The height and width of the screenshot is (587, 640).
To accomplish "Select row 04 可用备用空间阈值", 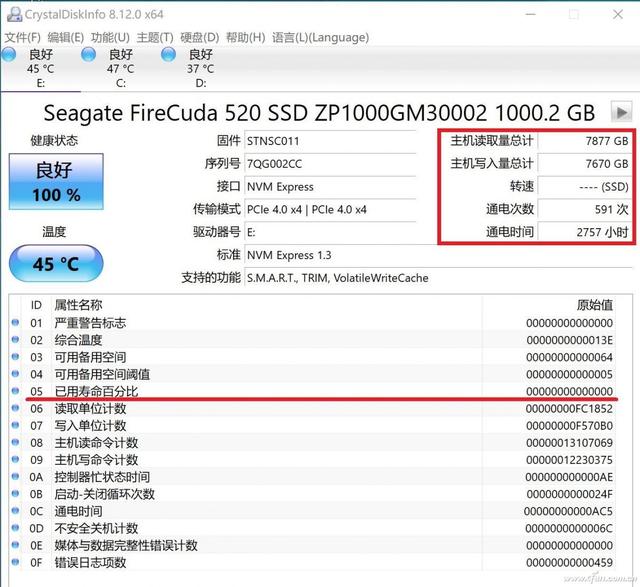I will (313, 374).
